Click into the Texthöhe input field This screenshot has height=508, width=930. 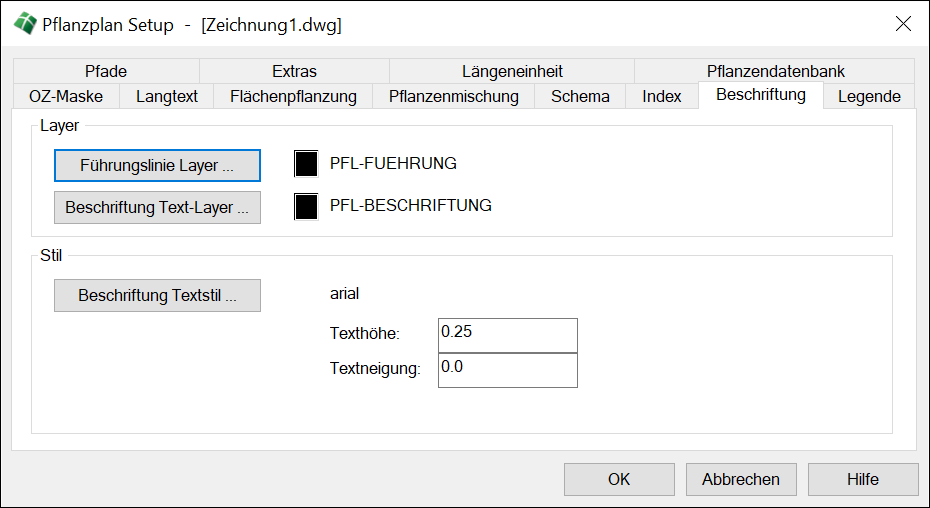(x=507, y=335)
